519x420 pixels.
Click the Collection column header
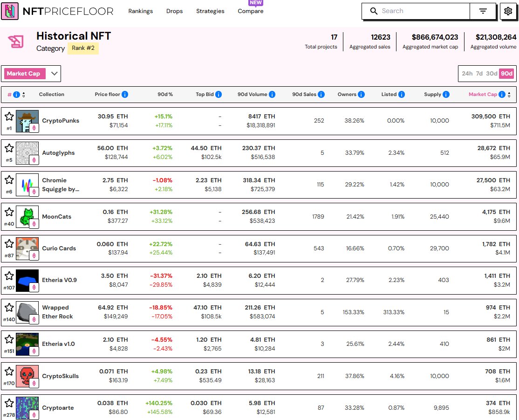coord(52,95)
